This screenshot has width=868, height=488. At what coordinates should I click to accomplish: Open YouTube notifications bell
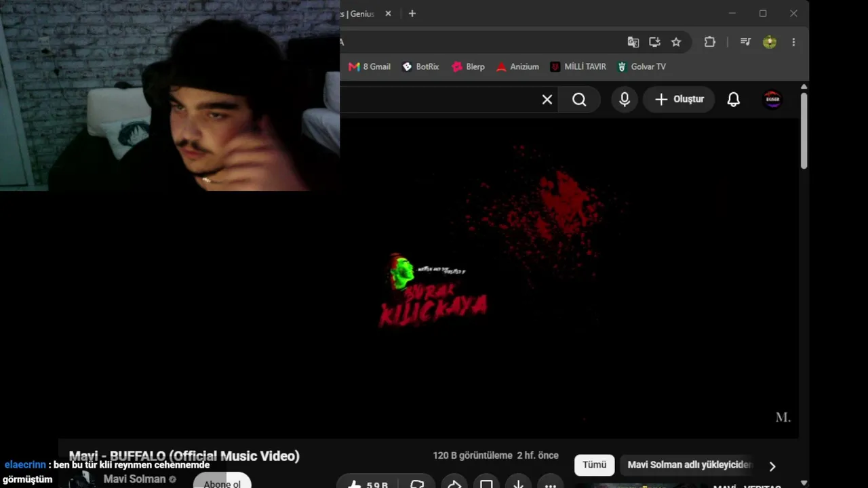pyautogui.click(x=734, y=100)
